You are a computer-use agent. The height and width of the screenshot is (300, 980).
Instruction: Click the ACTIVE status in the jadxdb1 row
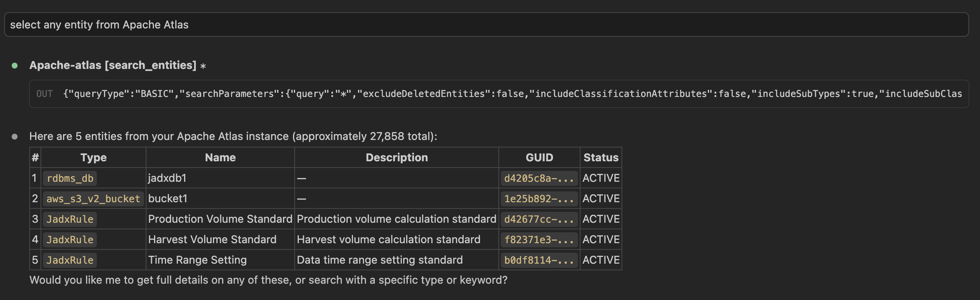tap(601, 178)
